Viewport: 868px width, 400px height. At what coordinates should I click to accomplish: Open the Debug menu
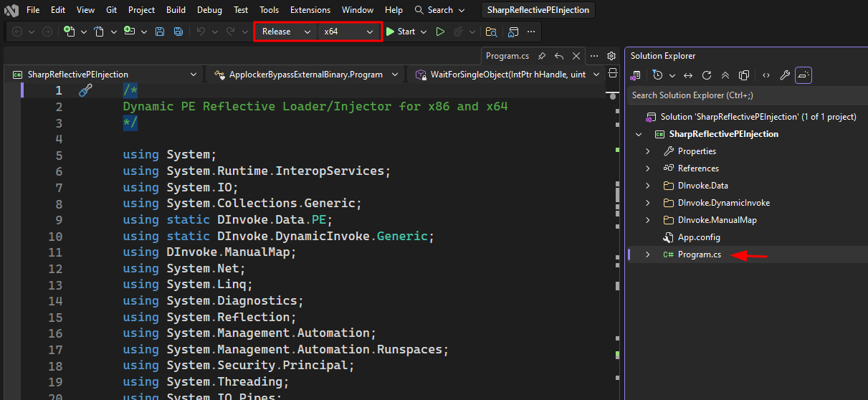[209, 10]
